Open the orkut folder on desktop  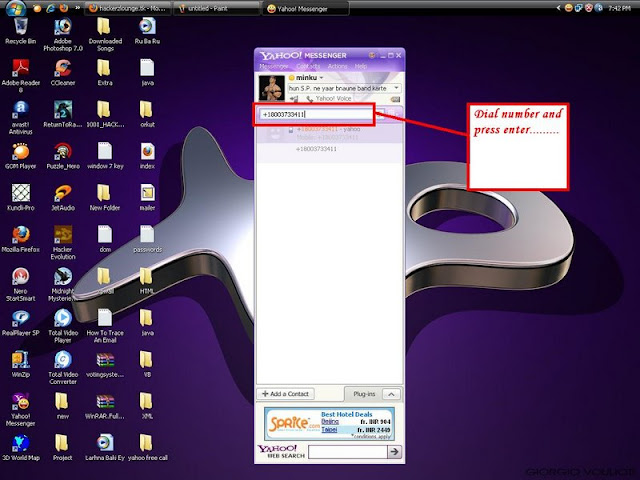tap(147, 114)
